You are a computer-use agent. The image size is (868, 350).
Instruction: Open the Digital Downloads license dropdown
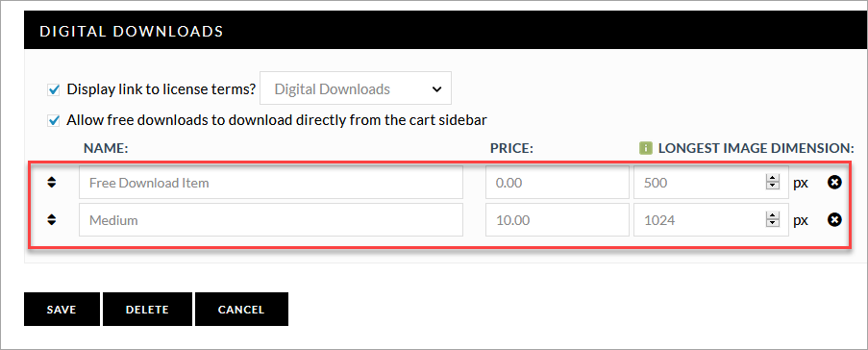click(x=356, y=88)
